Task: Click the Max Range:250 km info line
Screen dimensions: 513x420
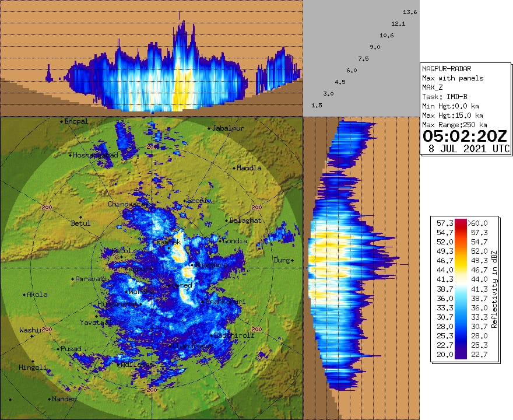Action: [454, 125]
